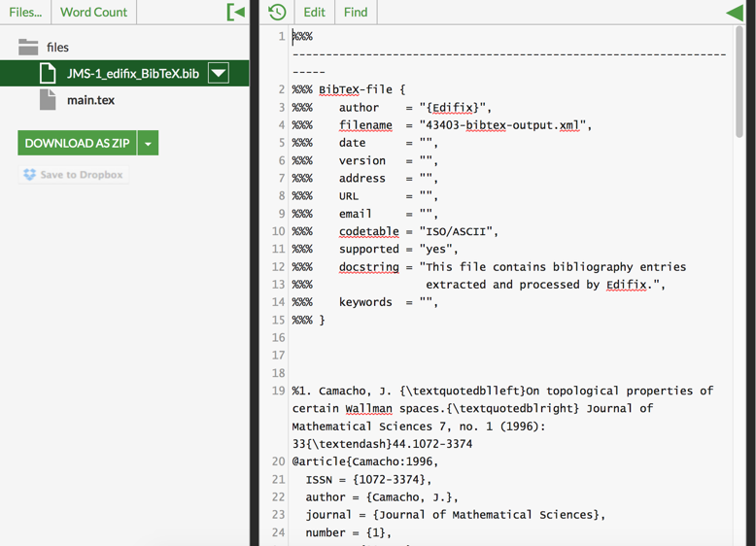Click the DOWNLOAD AS ZIP button
The image size is (756, 546).
click(x=77, y=143)
